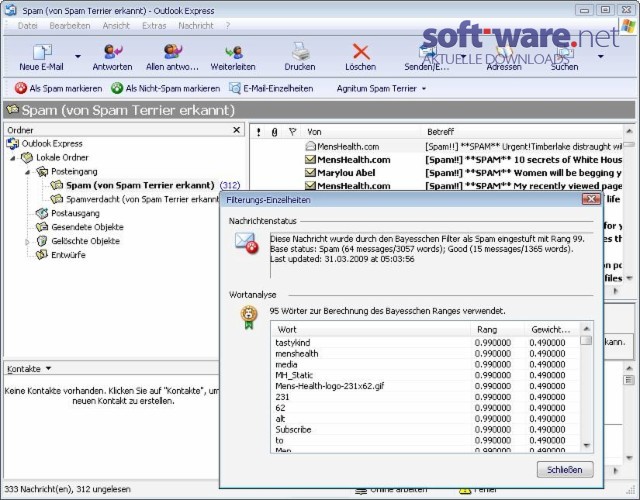Open the Agnitum Spam Terrier dropdown menu

[x=381, y=88]
